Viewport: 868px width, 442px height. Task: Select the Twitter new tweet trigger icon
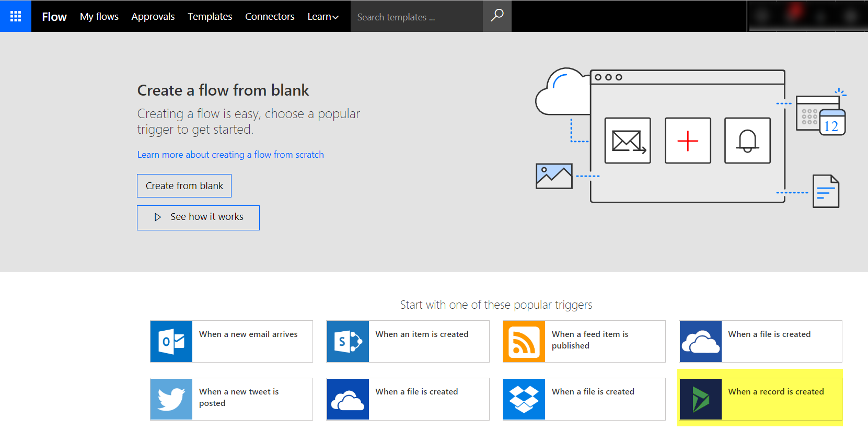click(171, 399)
